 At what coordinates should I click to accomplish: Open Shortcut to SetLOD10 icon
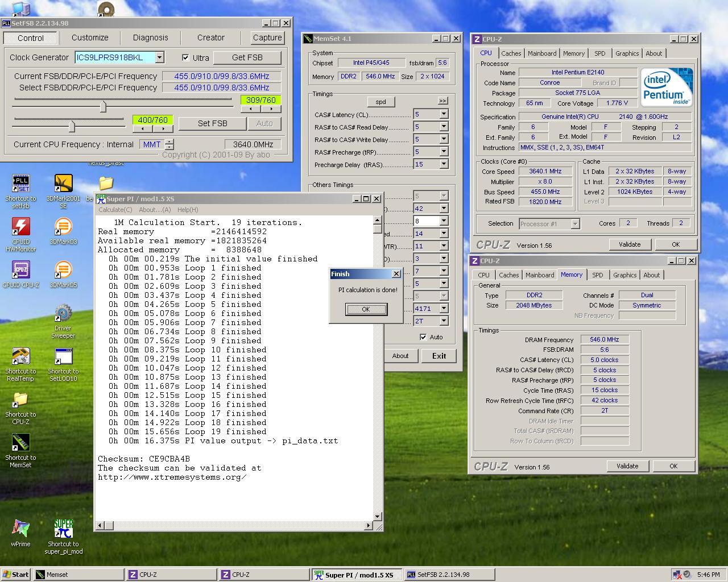pos(63,364)
